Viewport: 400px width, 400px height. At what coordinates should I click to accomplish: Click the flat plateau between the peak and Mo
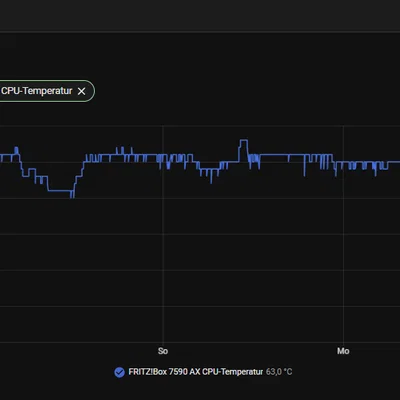pos(274,154)
